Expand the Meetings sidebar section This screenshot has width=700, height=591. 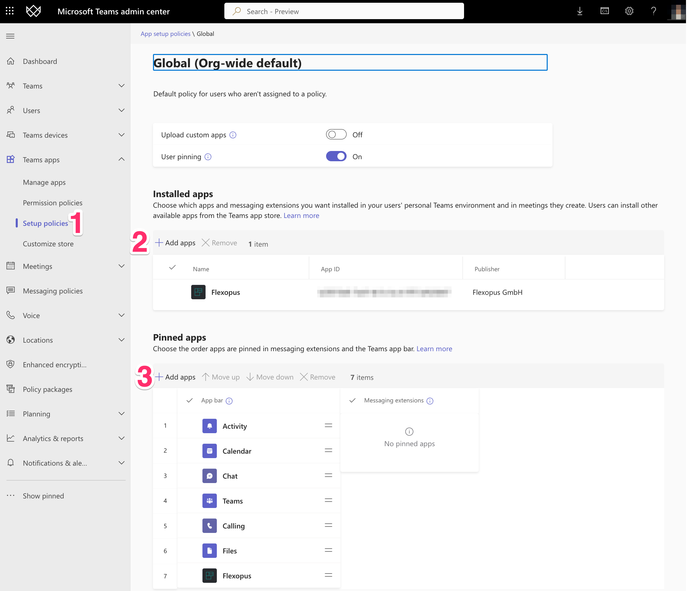[122, 266]
